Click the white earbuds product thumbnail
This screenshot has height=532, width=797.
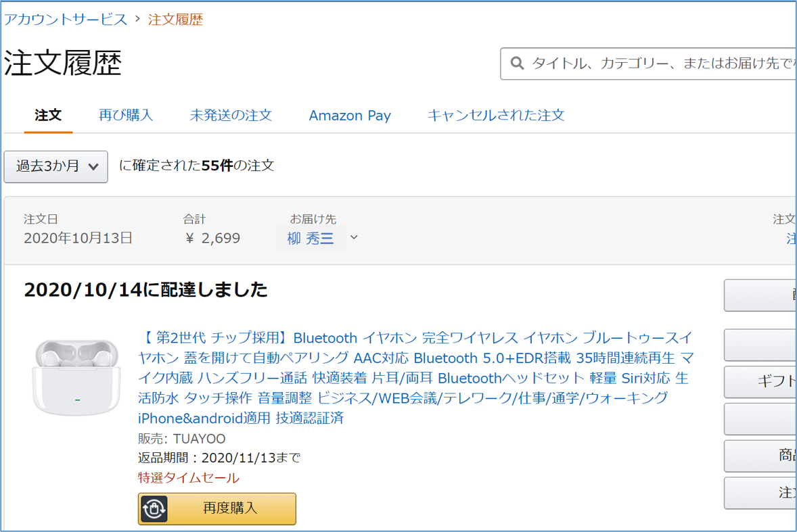tap(76, 377)
